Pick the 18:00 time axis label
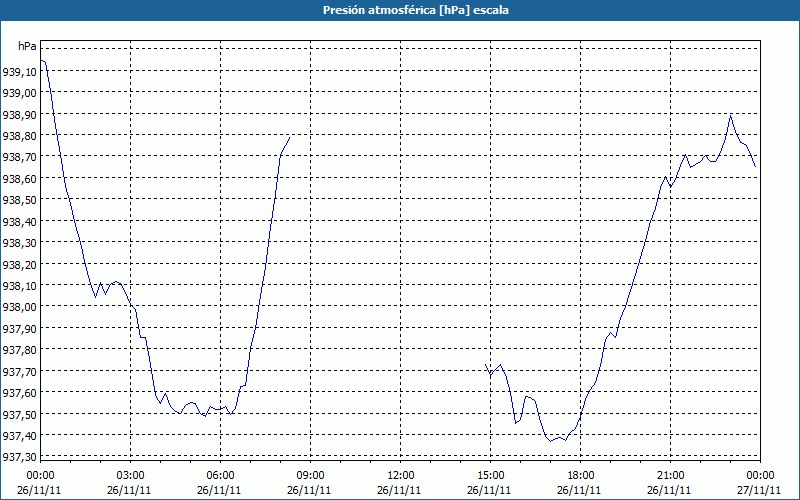 tap(580, 476)
